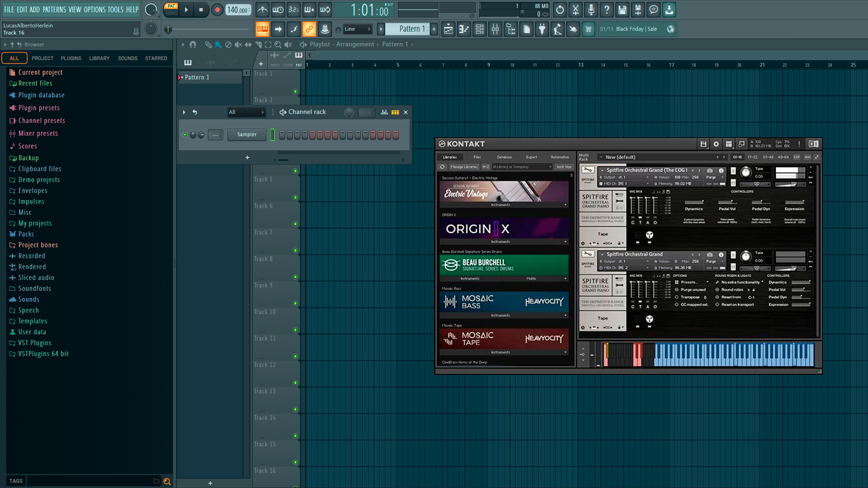Open the FILE menu
This screenshot has width=868, height=488.
tap(9, 10)
